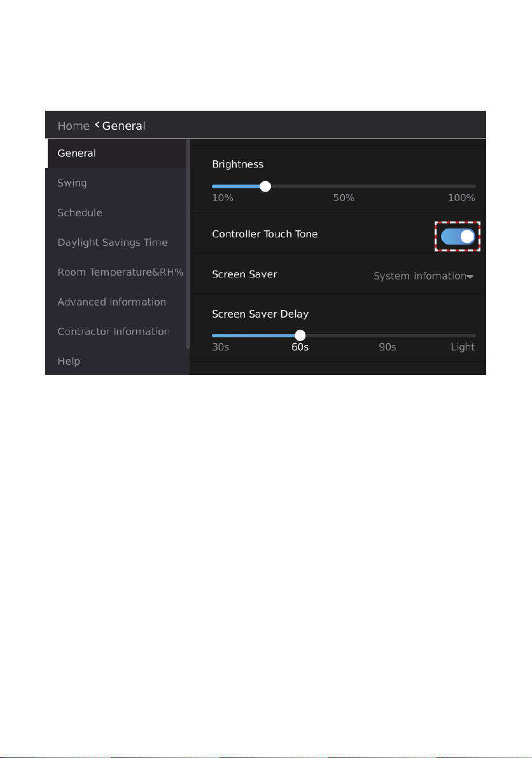The height and width of the screenshot is (758, 532).
Task: Open the Screen Saver dropdown
Action: tap(423, 276)
